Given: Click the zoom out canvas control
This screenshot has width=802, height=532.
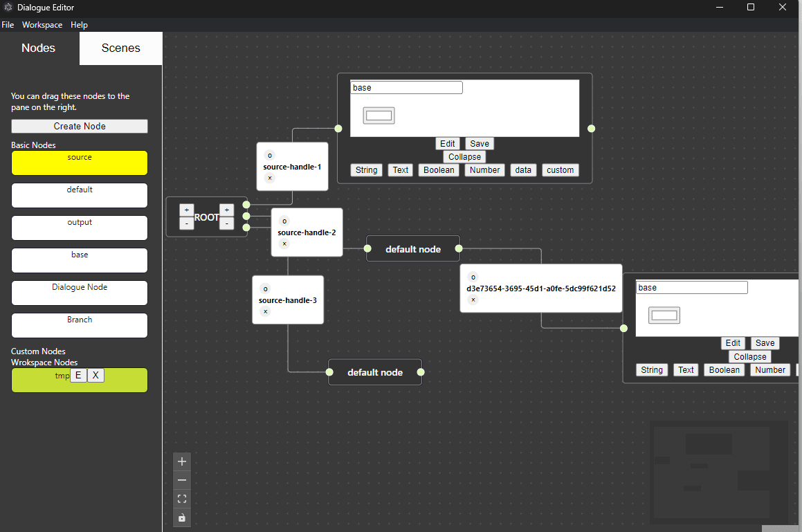Looking at the screenshot, I should coord(182,480).
